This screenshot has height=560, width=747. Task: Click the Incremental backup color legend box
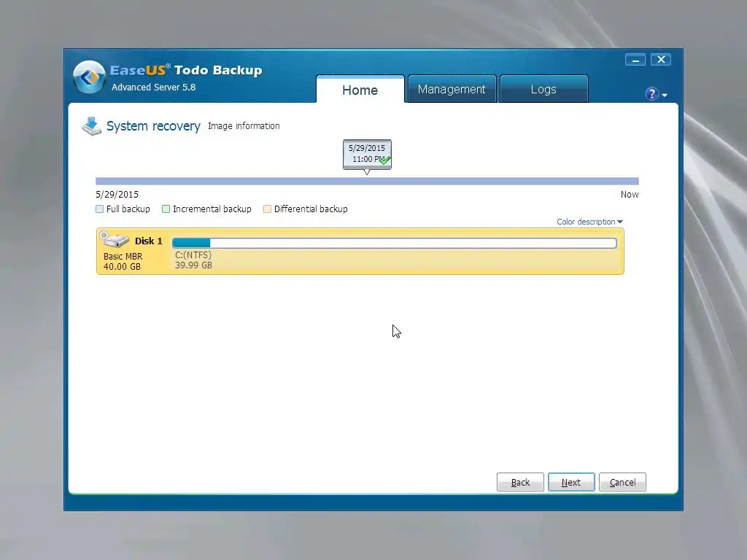coord(166,209)
